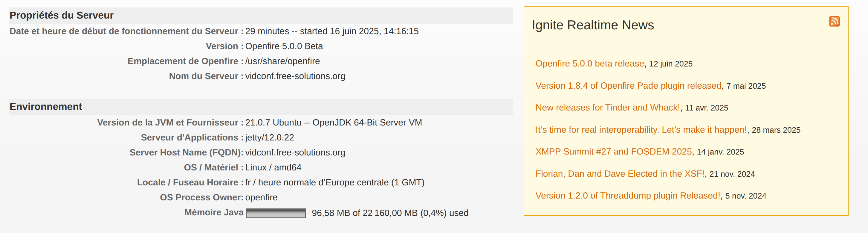Click the Mémoire Java usage progress bar
Image resolution: width=868 pixels, height=233 pixels.
276,213
